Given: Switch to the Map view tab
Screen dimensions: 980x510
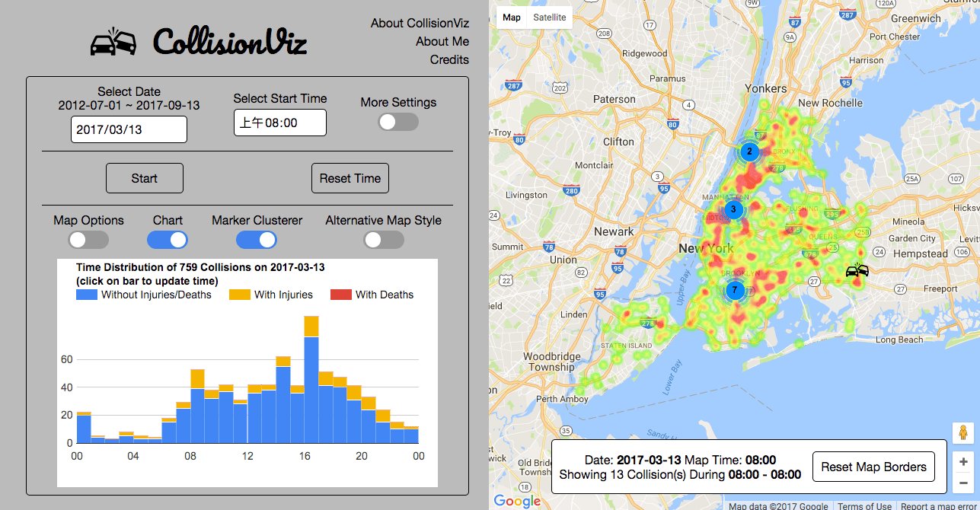Looking at the screenshot, I should click(x=512, y=18).
